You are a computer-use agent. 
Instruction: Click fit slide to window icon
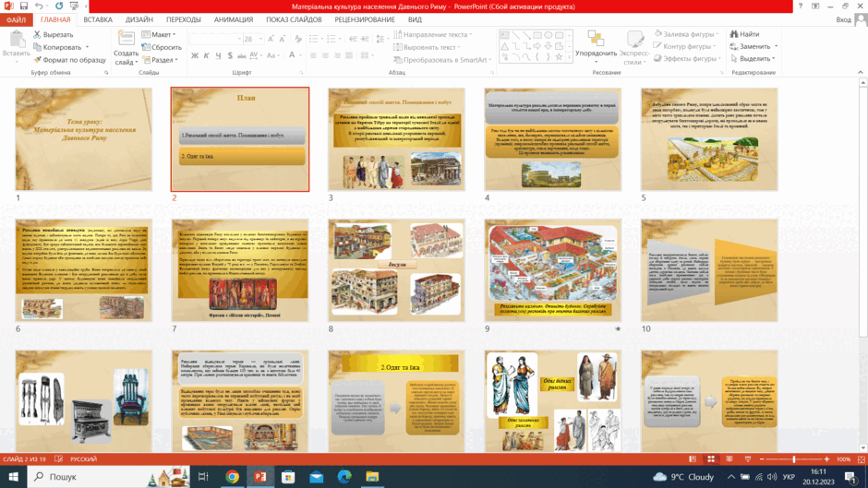pyautogui.click(x=861, y=459)
